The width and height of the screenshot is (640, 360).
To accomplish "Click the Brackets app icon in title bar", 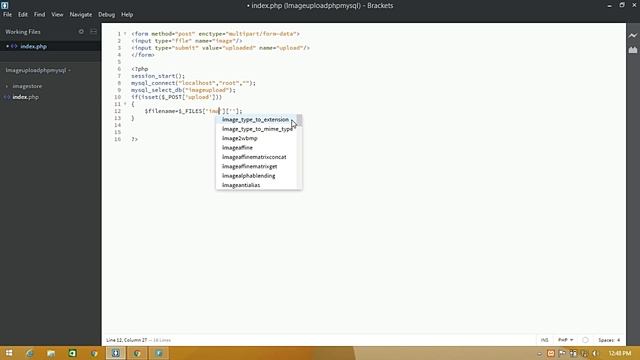I will click(4, 5).
